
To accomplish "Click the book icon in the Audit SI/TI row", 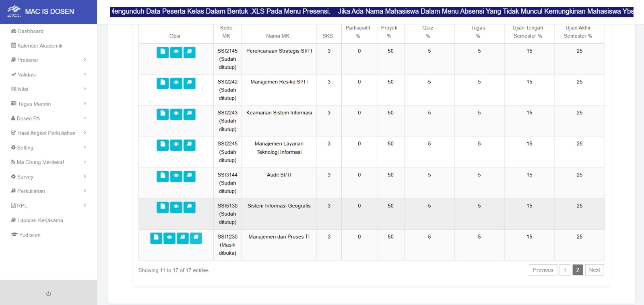I will 190,176.
